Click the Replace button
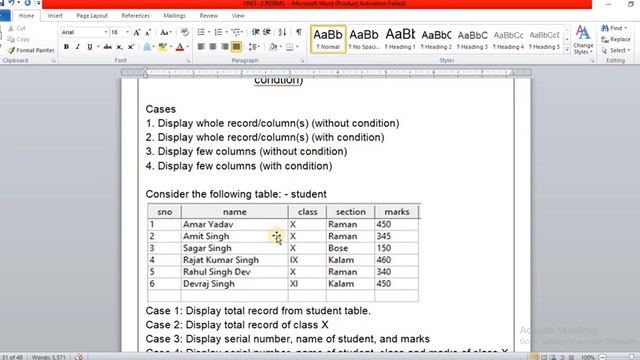640x360 pixels. coord(616,39)
